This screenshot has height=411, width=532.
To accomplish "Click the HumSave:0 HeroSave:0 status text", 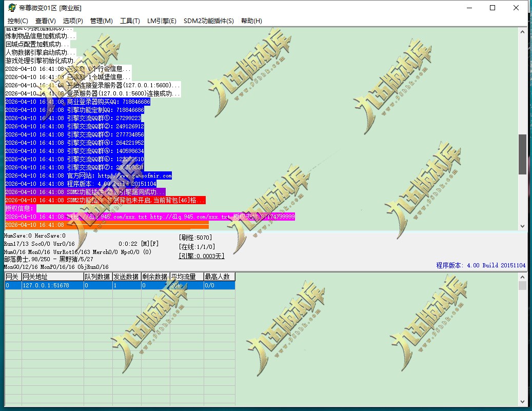I will [x=35, y=236].
